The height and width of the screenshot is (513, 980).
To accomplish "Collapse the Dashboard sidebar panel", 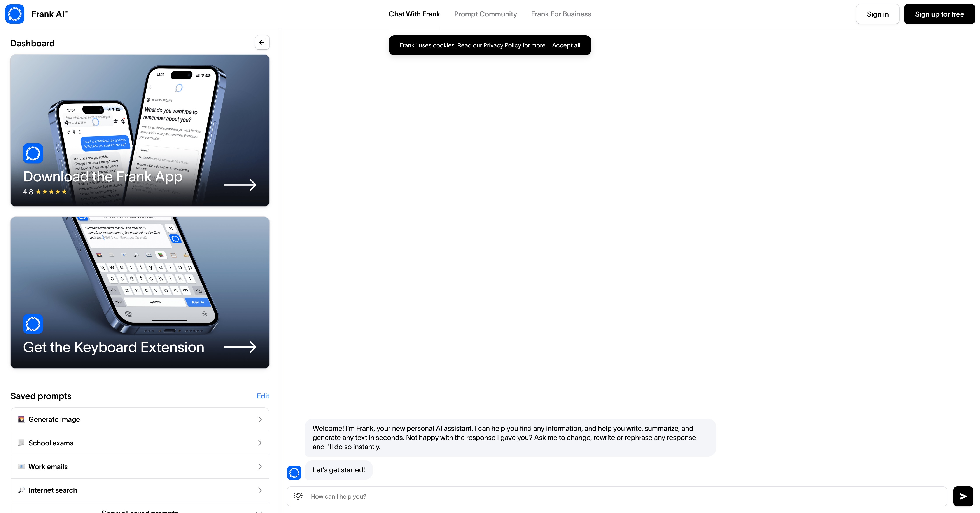I will click(x=262, y=43).
